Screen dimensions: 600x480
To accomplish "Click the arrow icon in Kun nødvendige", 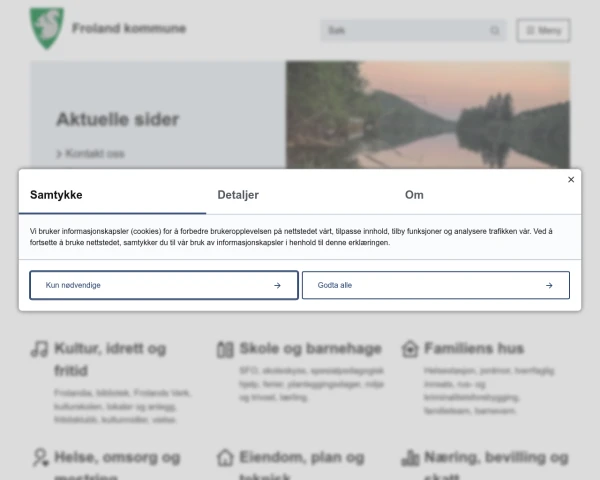I will pyautogui.click(x=277, y=286).
